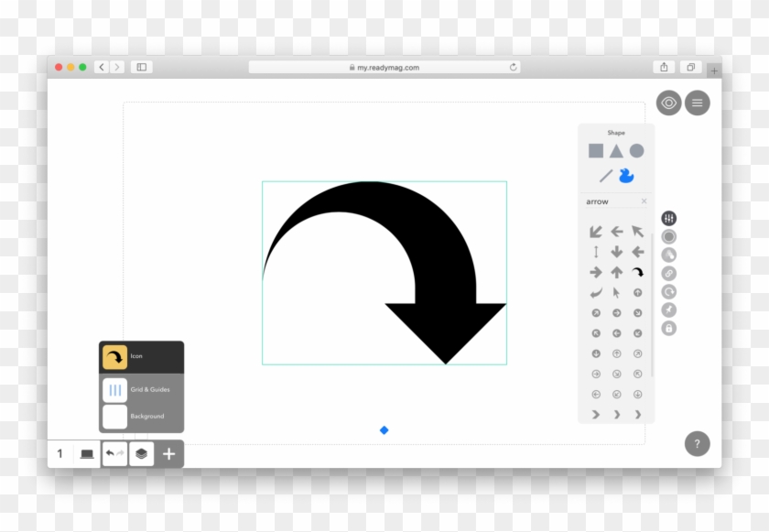Pick the filled circle down arrow icon
769x532 pixels.
(596, 353)
